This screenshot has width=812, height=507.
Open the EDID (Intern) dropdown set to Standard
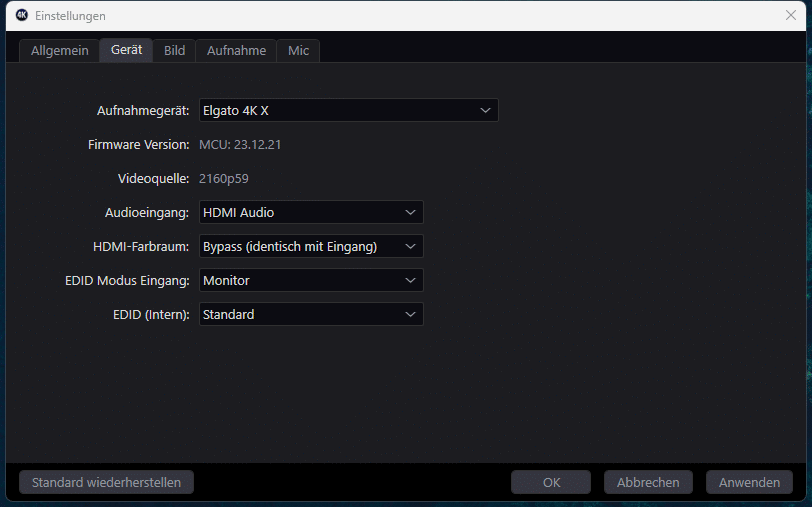tap(311, 314)
